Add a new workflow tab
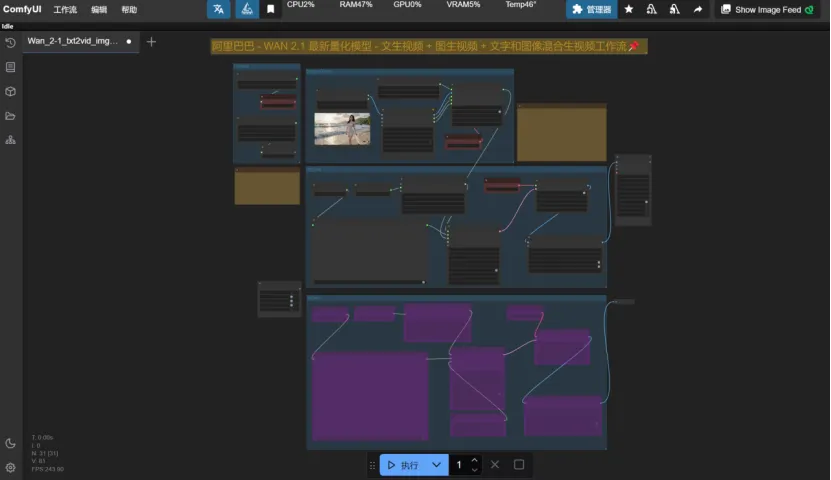831x480 pixels. [x=151, y=41]
